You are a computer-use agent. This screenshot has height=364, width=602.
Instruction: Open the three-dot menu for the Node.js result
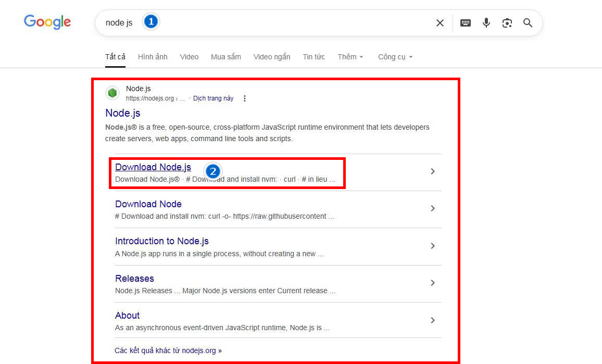coord(245,98)
